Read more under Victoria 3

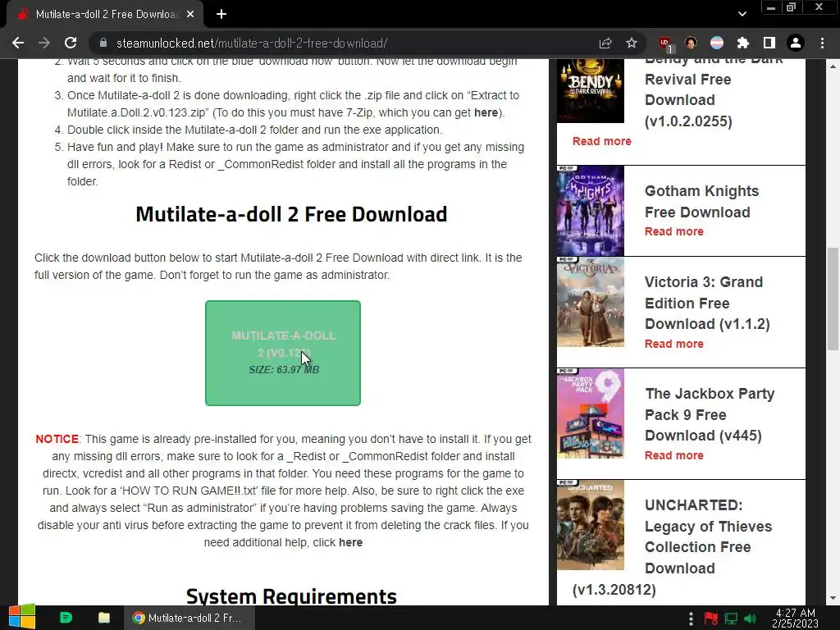[x=674, y=344]
